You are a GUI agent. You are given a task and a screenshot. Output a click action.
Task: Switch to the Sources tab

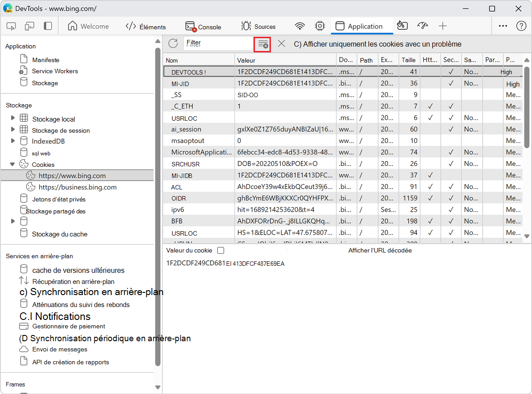click(258, 27)
